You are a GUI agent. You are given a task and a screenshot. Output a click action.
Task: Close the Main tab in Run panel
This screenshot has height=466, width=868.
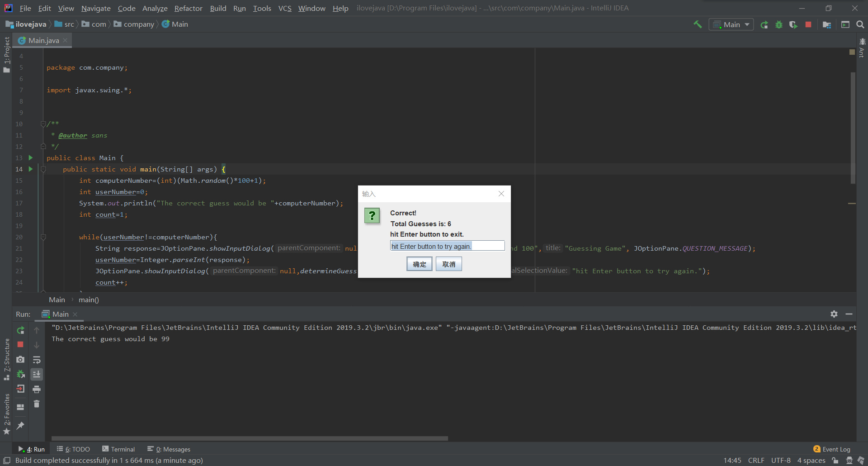tap(75, 314)
